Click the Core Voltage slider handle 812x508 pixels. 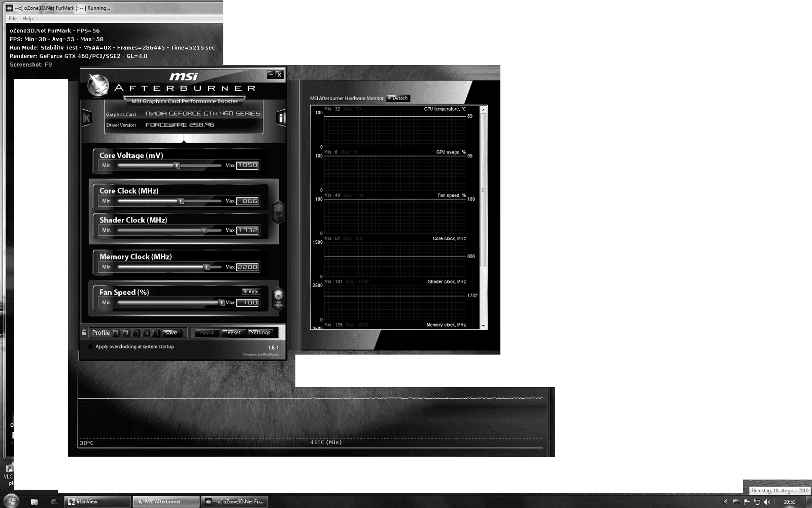[177, 165]
